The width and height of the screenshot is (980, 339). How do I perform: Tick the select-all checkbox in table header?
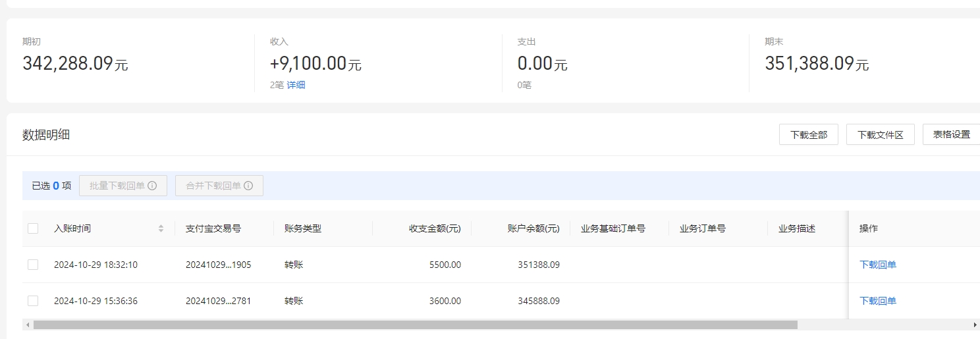(x=33, y=228)
